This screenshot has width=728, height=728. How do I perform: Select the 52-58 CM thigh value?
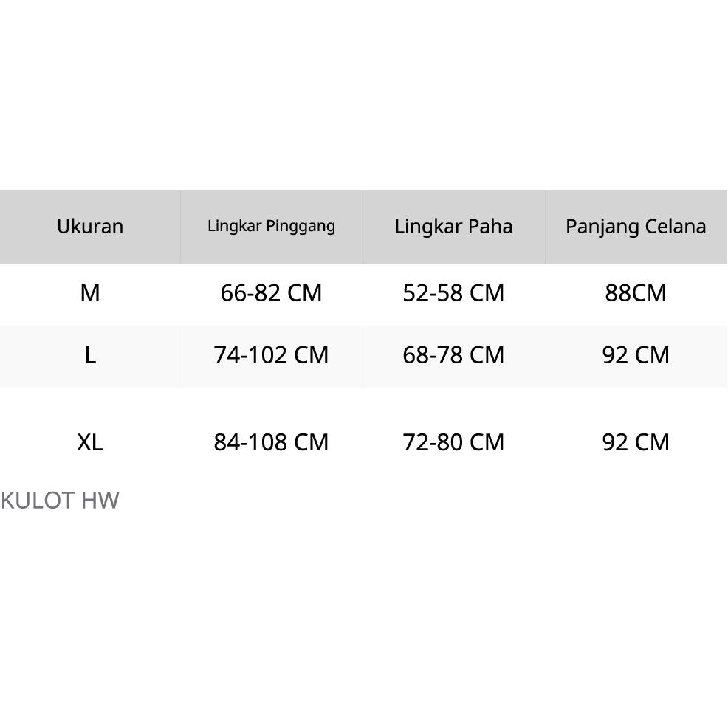(453, 293)
